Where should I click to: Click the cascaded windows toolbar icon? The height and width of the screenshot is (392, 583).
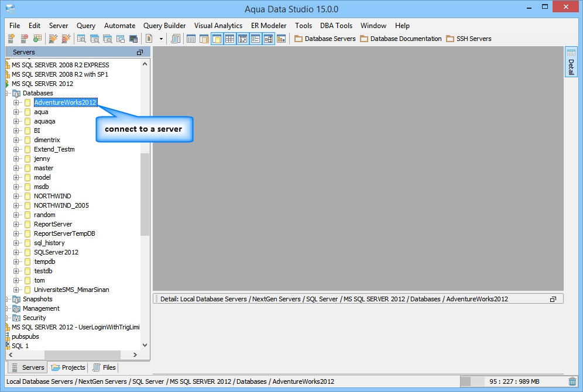[x=121, y=39]
